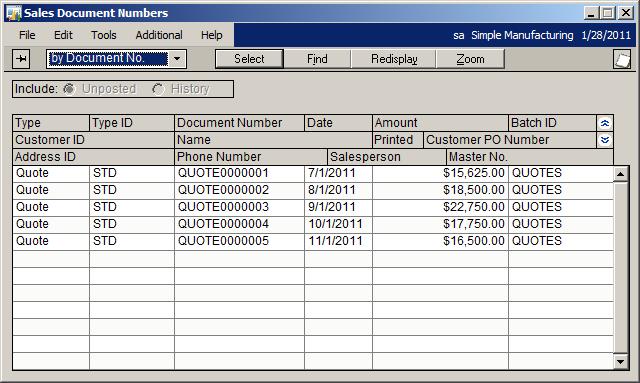Click the 1/28/2011 date in header

coord(606,35)
